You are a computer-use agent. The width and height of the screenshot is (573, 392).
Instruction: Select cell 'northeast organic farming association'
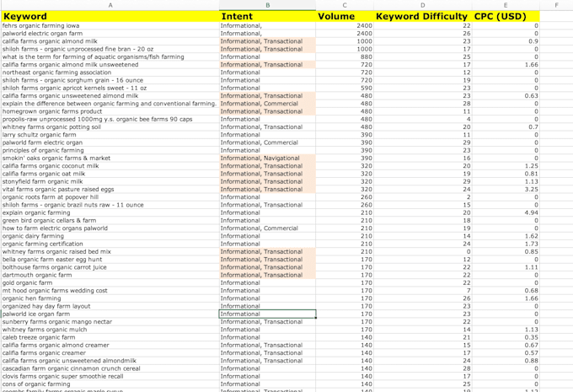pos(110,72)
